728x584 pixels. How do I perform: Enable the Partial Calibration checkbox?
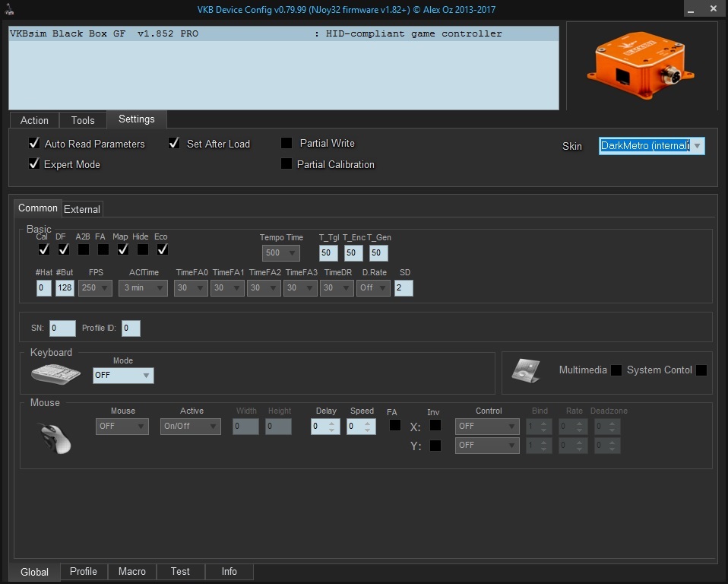pos(286,163)
